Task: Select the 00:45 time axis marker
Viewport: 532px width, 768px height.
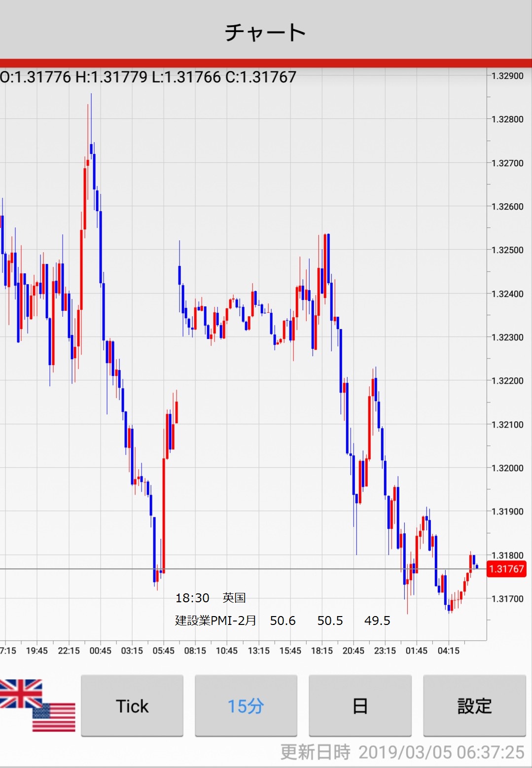Action: pos(100,651)
